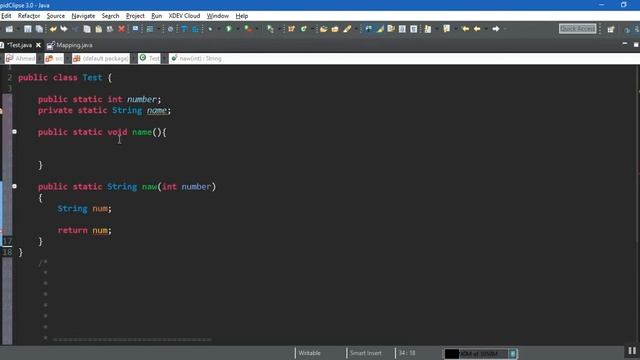Click the naw(int) : String breadcrumb
This screenshot has width=640, height=360.
pos(196,59)
